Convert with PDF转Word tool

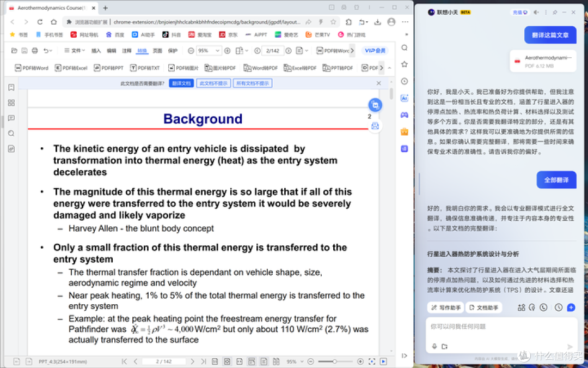click(32, 68)
